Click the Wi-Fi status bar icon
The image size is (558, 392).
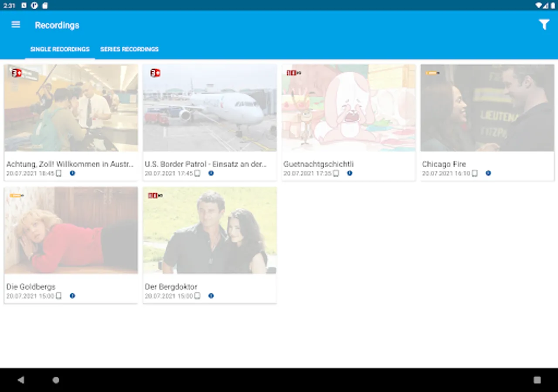(539, 5)
